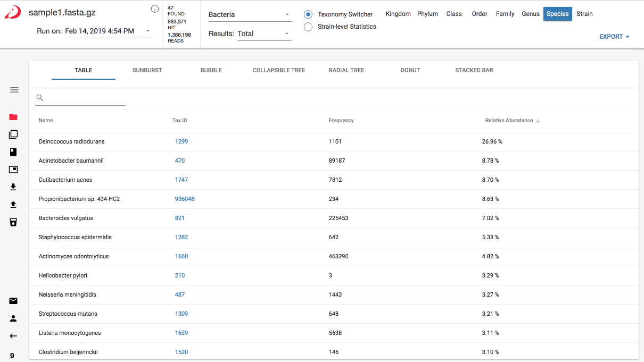Select the Family taxonomy level

click(x=505, y=14)
